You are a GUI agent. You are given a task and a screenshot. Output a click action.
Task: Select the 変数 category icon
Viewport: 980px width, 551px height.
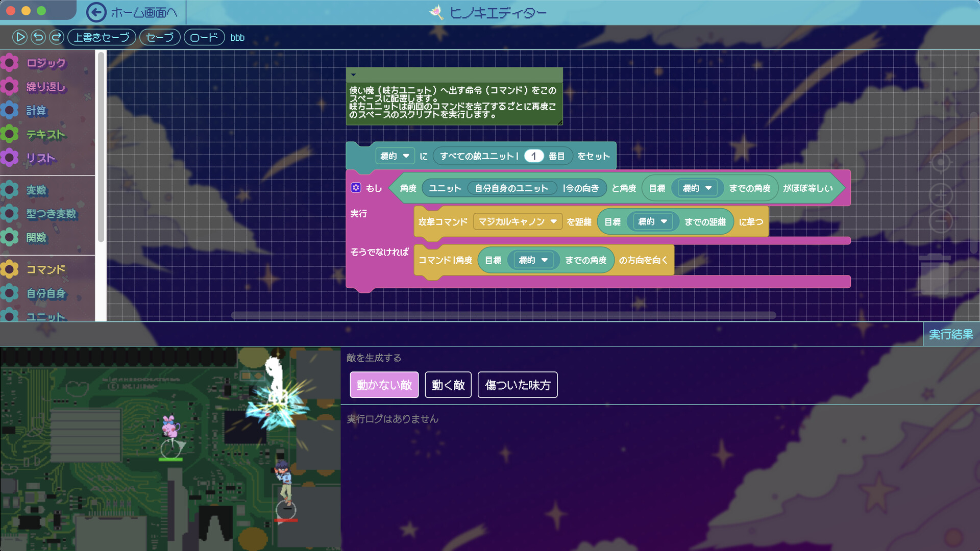[x=10, y=190]
